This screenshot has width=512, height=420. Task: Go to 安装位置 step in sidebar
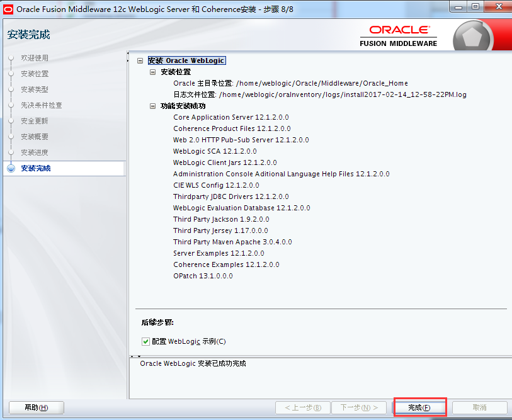click(35, 74)
